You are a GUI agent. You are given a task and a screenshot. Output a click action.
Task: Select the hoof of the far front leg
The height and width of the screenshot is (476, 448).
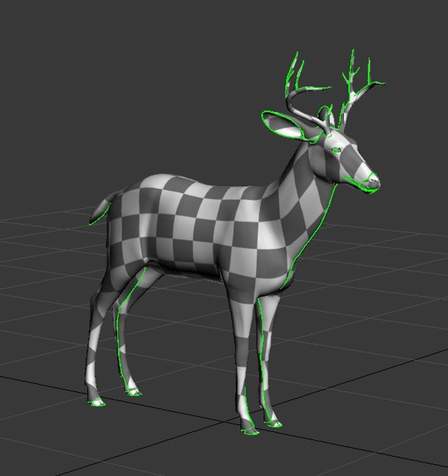pos(274,423)
